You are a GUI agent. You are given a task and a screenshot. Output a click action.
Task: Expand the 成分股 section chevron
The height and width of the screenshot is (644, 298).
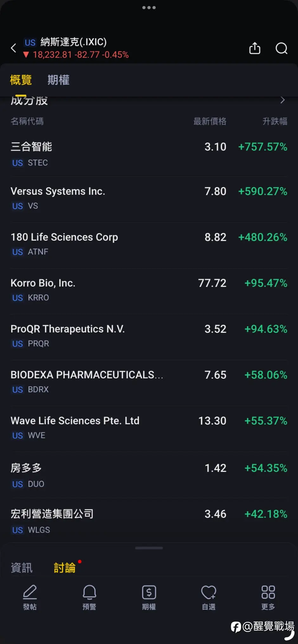[x=282, y=100]
